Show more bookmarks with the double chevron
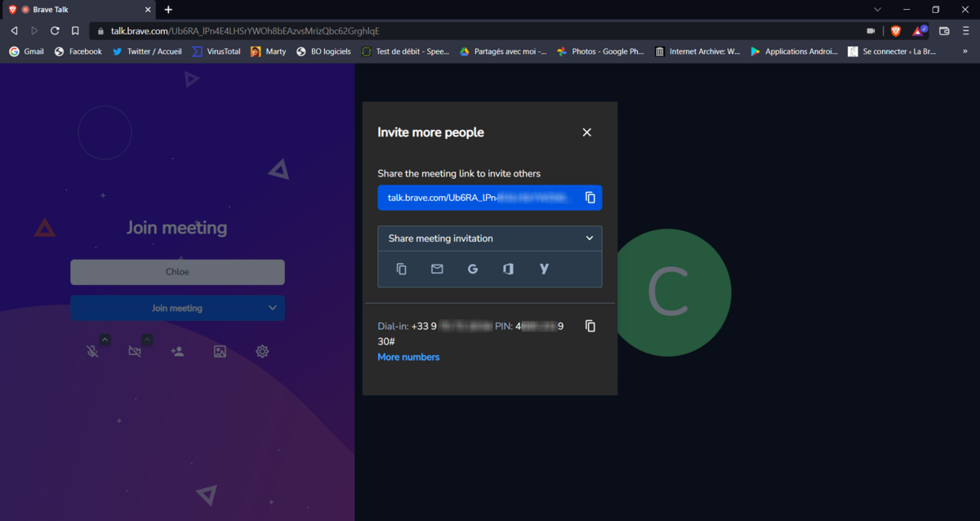Screen dimensions: 980x521 964,51
